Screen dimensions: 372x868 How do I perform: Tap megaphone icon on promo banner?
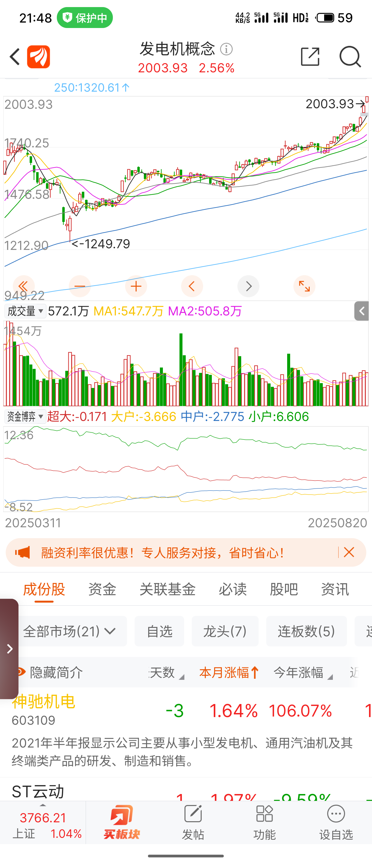click(23, 553)
